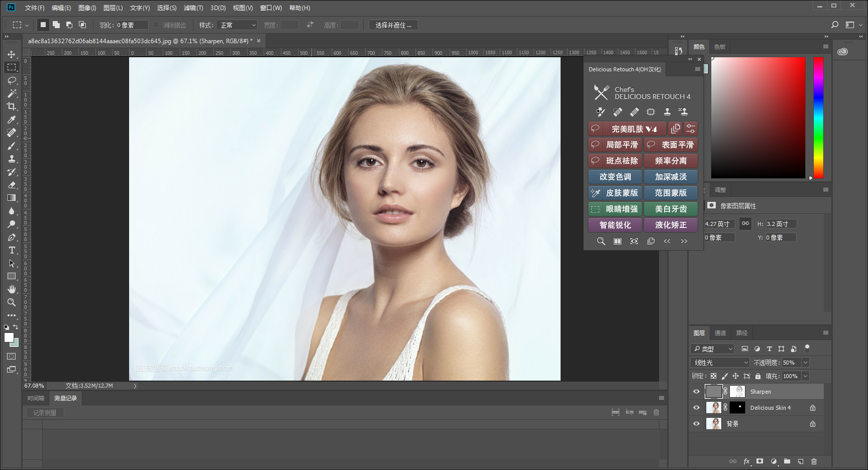Click the 美白牙齿 retouch button
868x470 pixels.
click(x=671, y=209)
